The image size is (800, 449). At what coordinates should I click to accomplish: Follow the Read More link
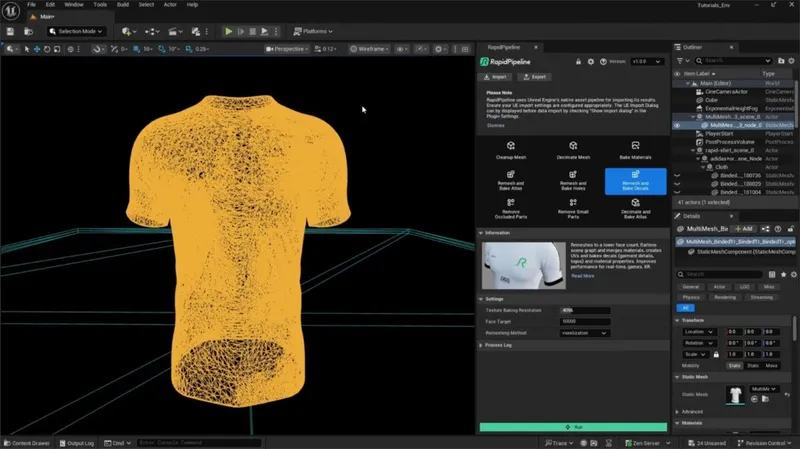tap(582, 276)
